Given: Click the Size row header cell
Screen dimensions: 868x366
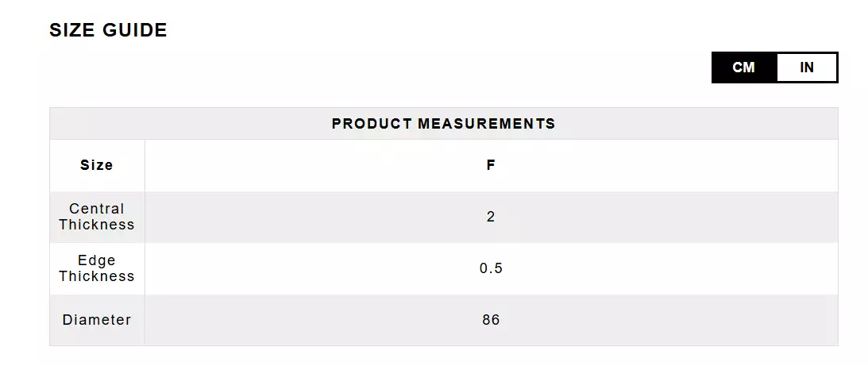Looking at the screenshot, I should tap(97, 165).
